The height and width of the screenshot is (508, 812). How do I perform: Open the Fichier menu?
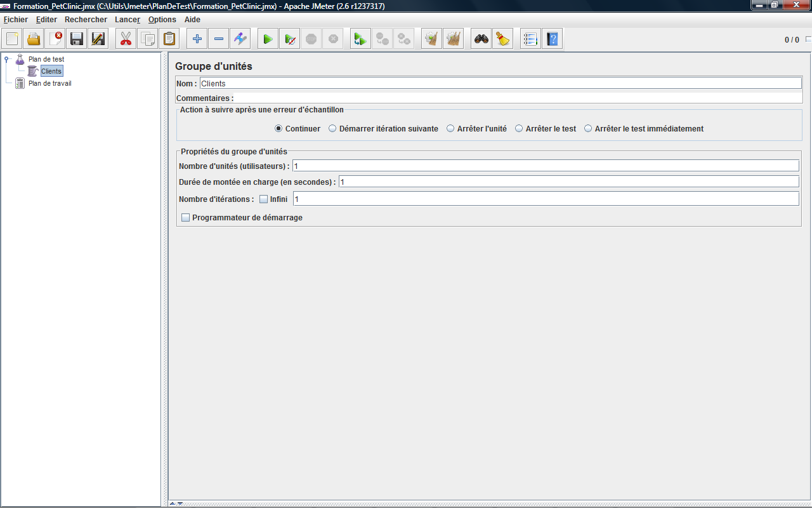point(16,20)
